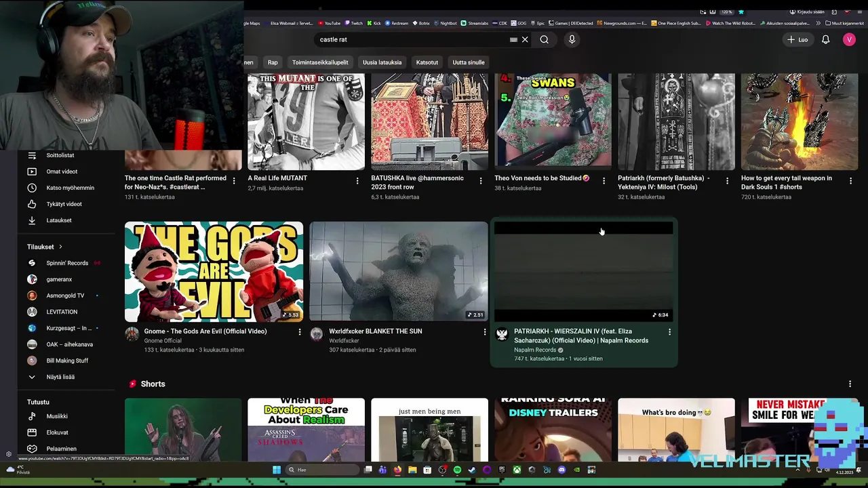
Task: Open options for PATRIARKH WIERSZALIN IV video
Action: coord(669,332)
